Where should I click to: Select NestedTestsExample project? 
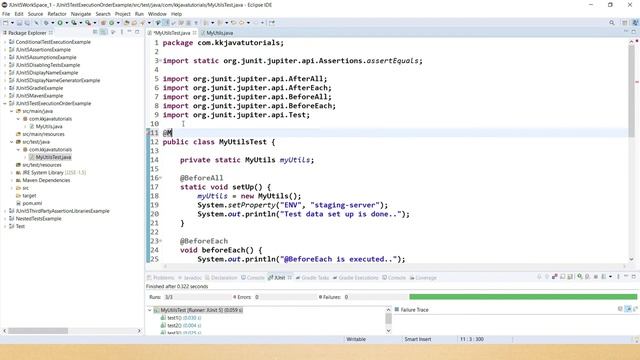point(38,219)
